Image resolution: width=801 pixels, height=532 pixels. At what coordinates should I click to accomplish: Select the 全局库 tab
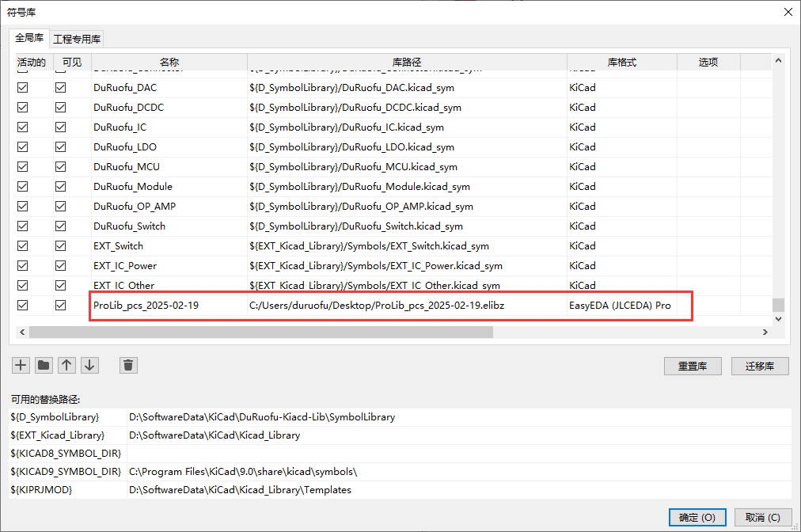point(29,38)
